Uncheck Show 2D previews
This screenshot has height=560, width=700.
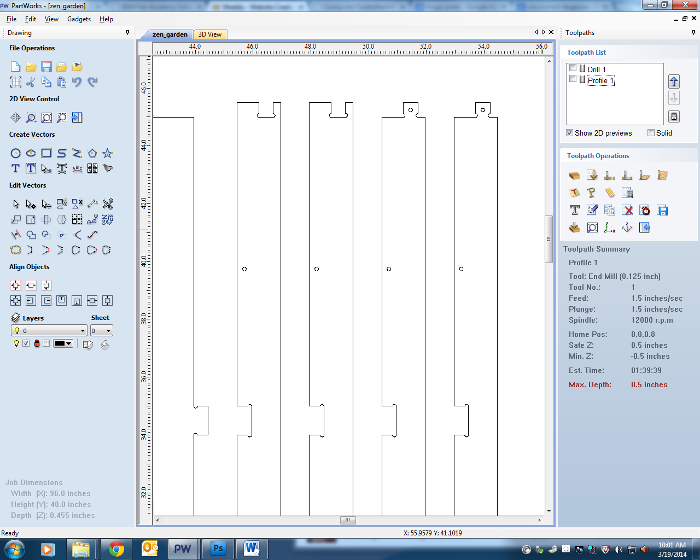569,133
